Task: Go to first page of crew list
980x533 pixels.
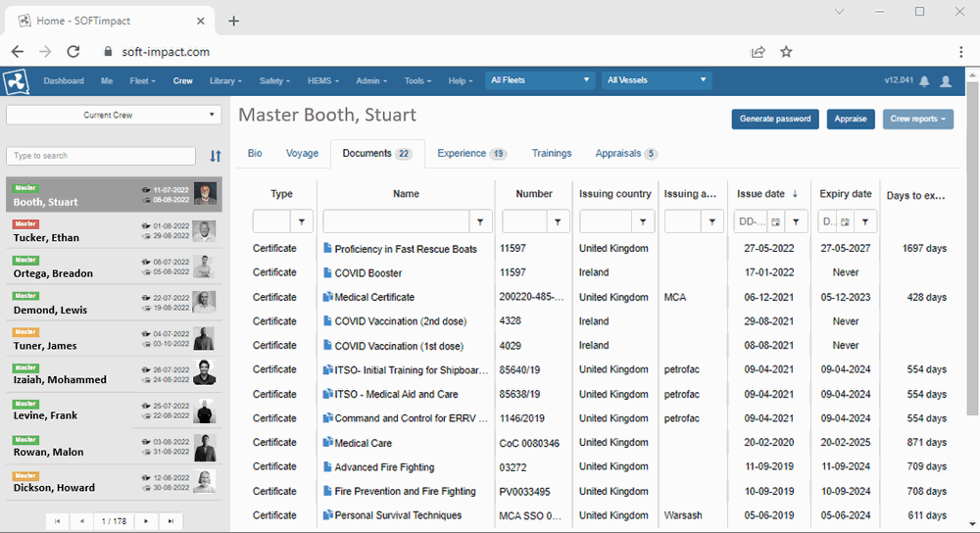Action: pos(58,521)
